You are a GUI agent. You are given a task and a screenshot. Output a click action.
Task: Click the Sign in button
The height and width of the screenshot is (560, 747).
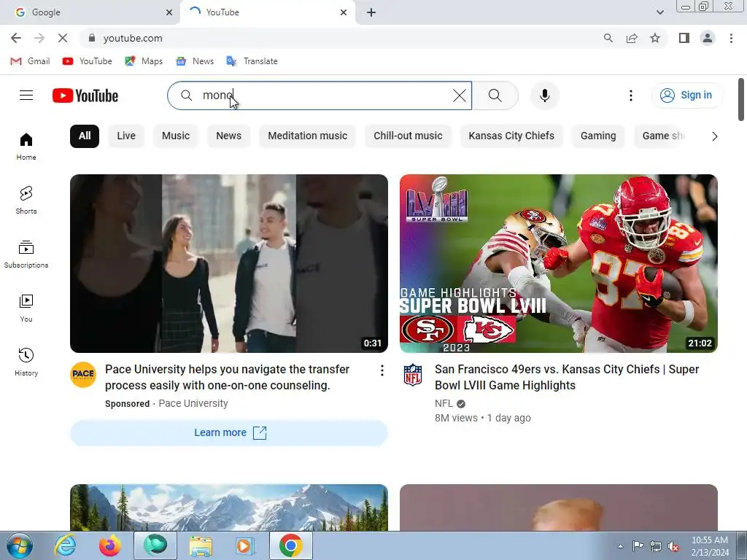click(x=687, y=96)
